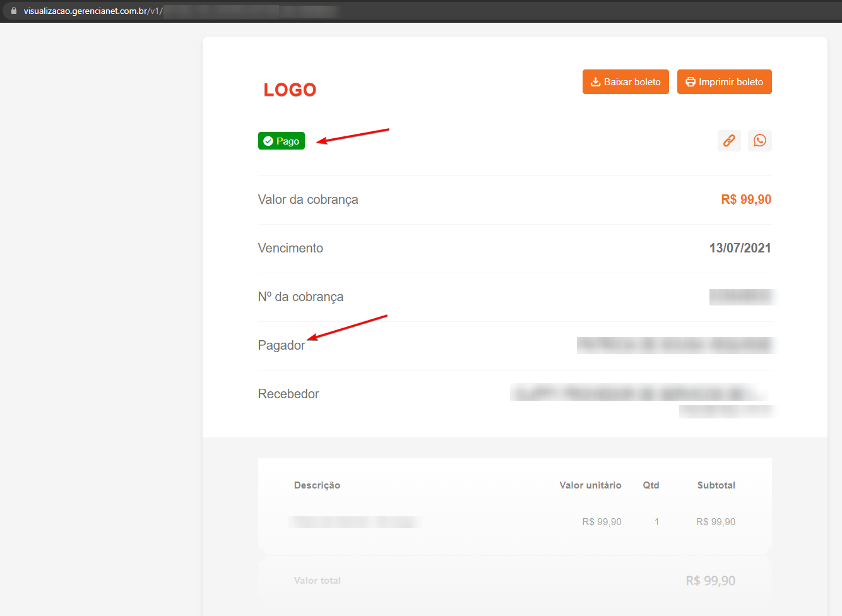Click the total amount R$ 99,90
This screenshot has height=616, width=842.
pyautogui.click(x=711, y=581)
